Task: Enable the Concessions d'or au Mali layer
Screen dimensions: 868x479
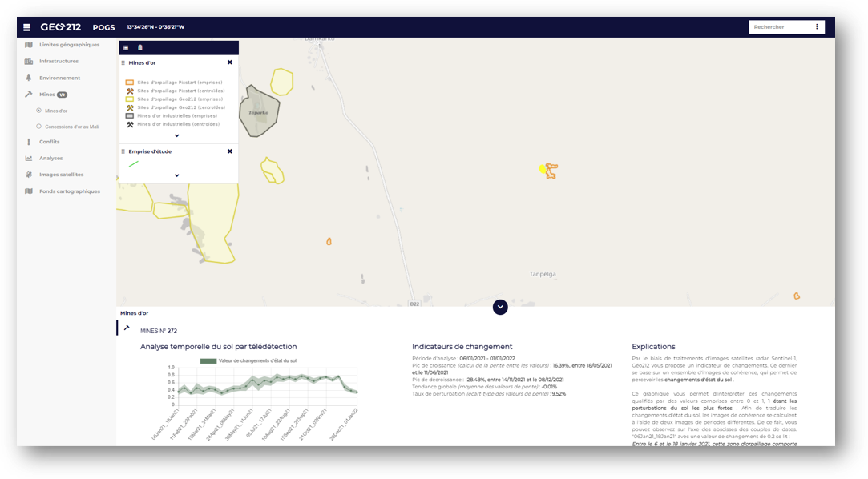Action: pos(38,127)
